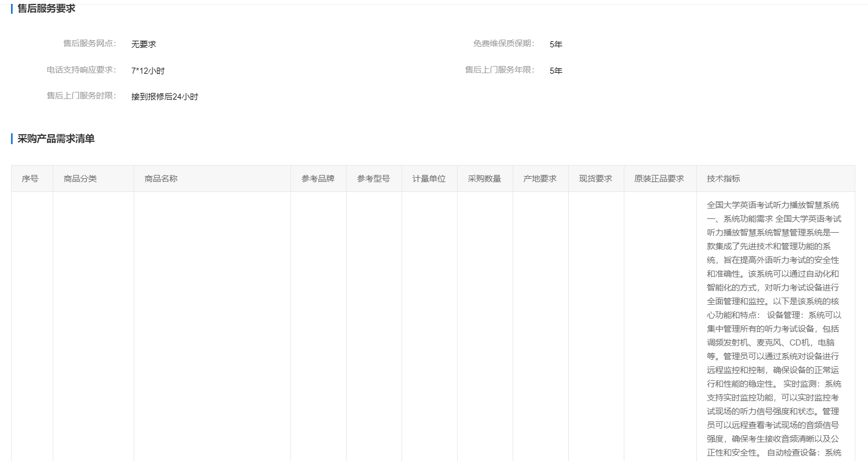Click the 商品分类 column header
Screen dimensions: 868x461
80,178
